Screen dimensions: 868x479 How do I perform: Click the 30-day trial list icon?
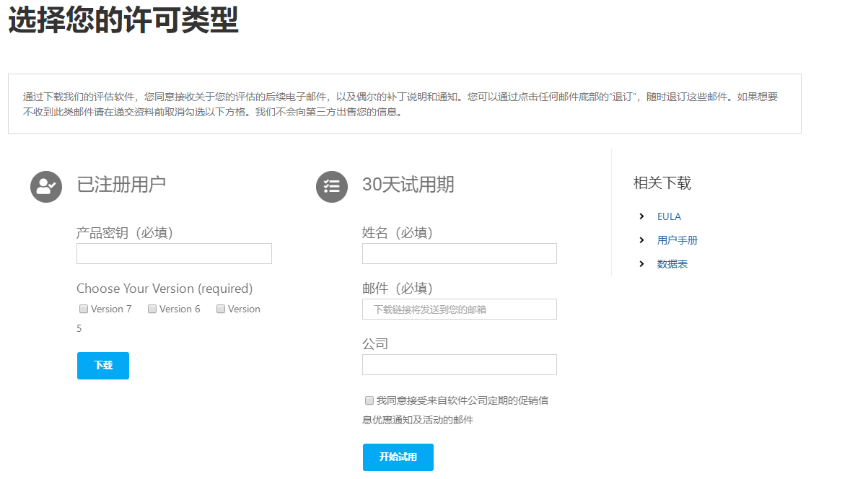point(332,186)
